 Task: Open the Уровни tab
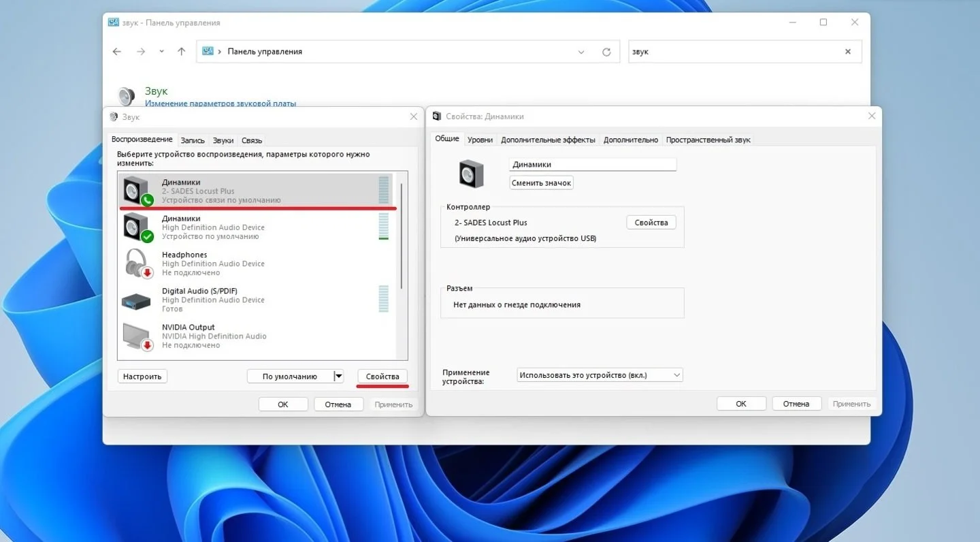tap(480, 140)
